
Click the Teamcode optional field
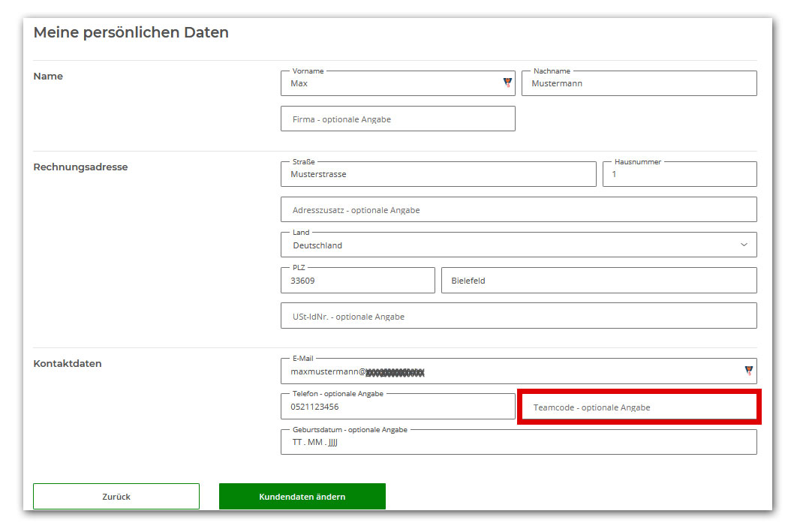(x=639, y=407)
